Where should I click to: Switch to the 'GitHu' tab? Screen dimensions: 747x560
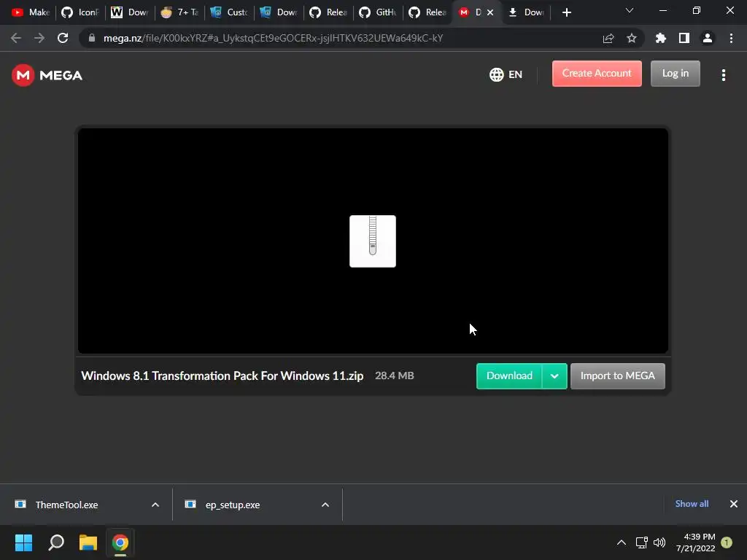tap(378, 12)
